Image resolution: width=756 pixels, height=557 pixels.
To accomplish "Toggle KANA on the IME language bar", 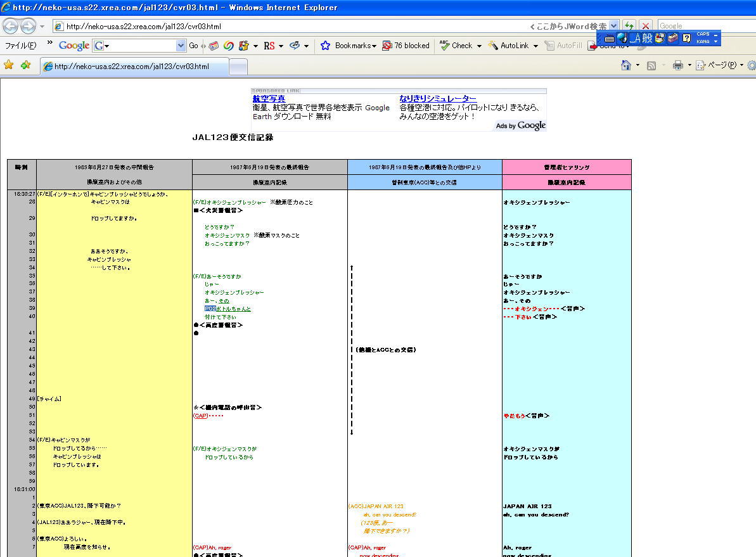I will 703,41.
